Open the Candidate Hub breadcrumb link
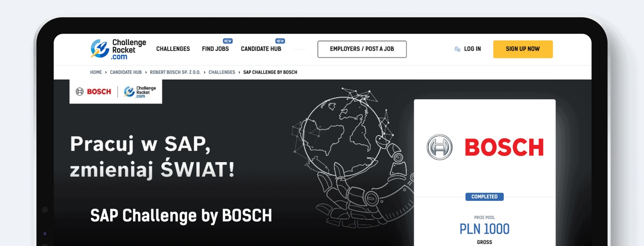644x246 pixels. 126,72
